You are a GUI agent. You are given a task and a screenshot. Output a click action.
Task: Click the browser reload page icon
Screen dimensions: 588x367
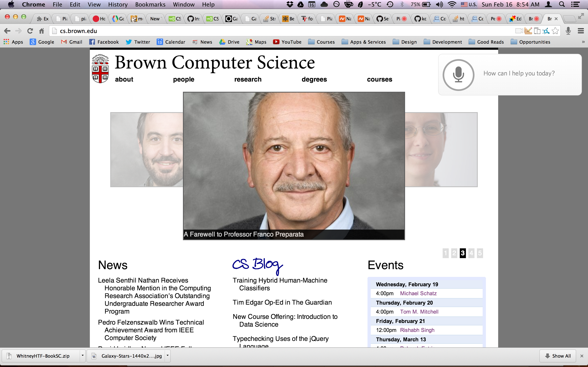[x=30, y=31]
